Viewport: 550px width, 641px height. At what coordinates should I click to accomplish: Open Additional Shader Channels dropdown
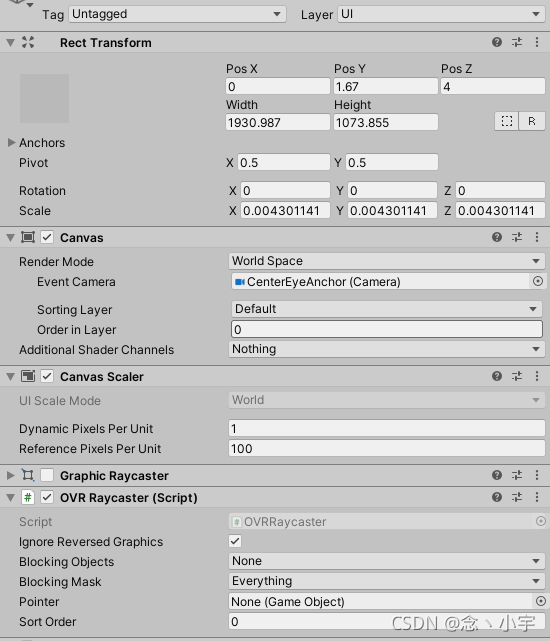pos(387,349)
